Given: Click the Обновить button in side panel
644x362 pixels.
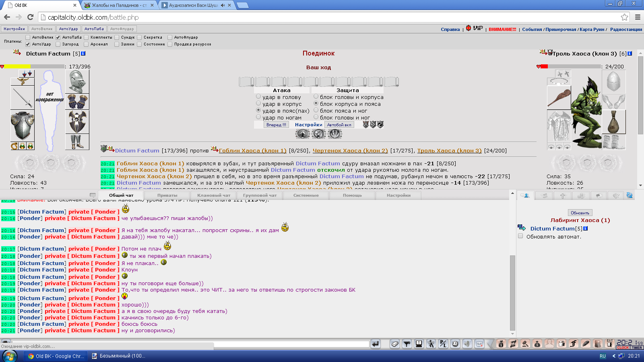Looking at the screenshot, I should pos(580,213).
